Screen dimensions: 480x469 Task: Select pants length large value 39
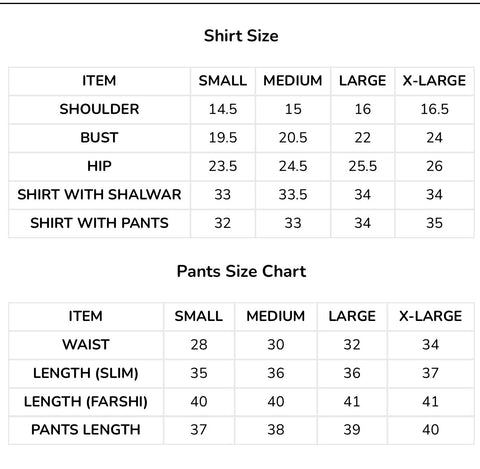tap(352, 430)
